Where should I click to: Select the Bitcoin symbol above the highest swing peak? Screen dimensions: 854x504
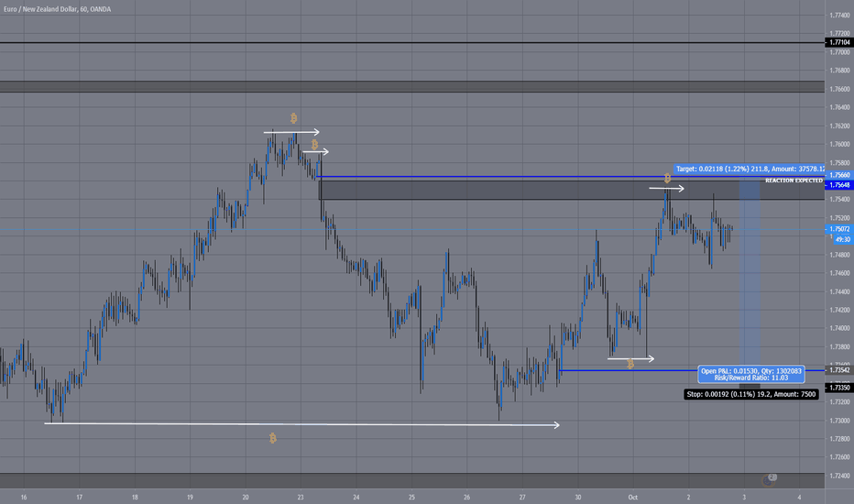tap(293, 118)
